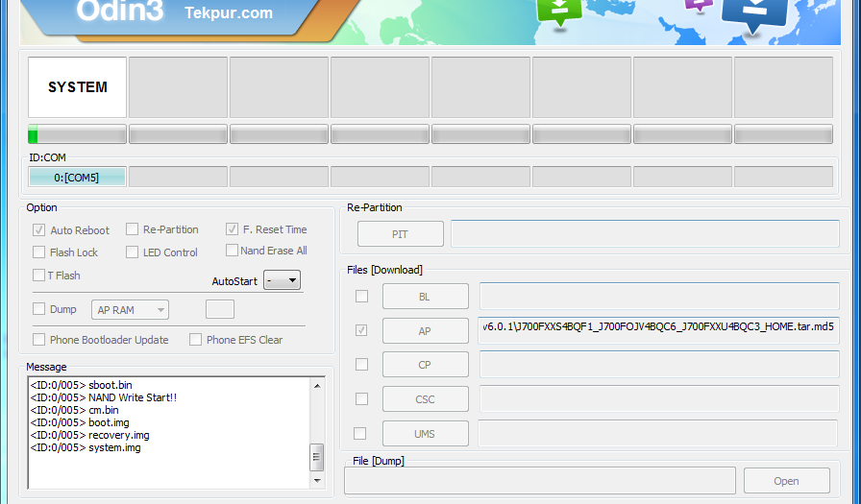Image resolution: width=861 pixels, height=504 pixels.
Task: Click the purple bubble icon in banner
Action: pos(699,6)
